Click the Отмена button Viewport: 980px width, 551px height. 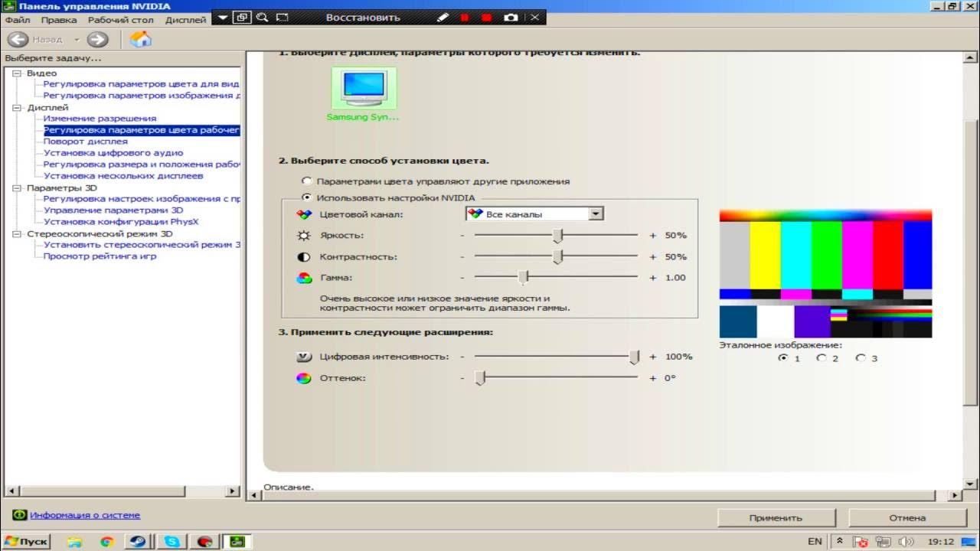click(x=907, y=518)
